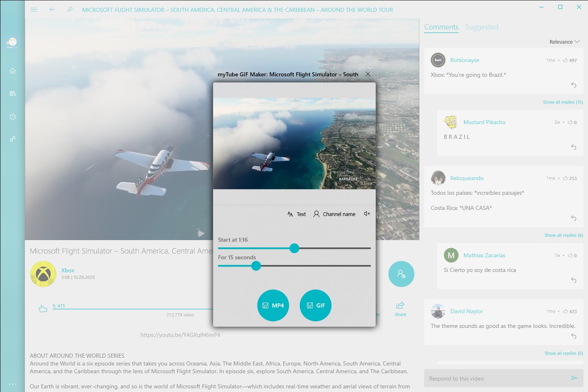This screenshot has width=588, height=392.
Task: Switch to the Suggested tab
Action: pos(481,27)
